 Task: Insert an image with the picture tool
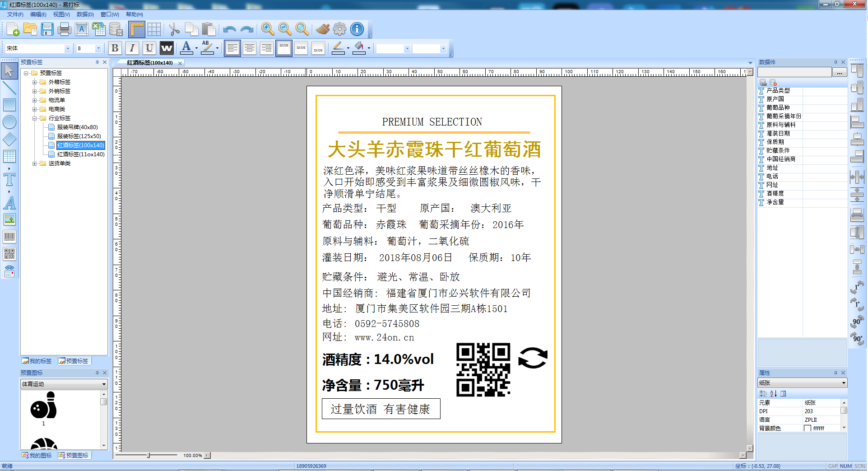click(9, 219)
